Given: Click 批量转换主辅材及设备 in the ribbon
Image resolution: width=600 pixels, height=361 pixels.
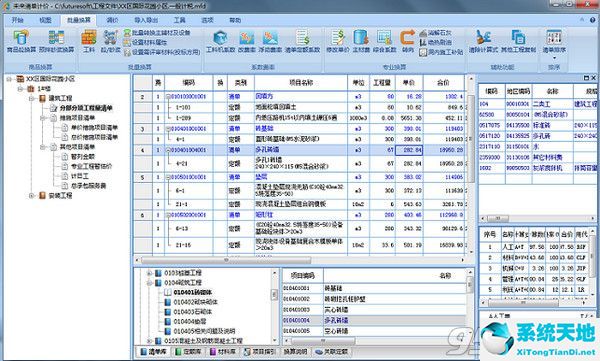Looking at the screenshot, I should [x=157, y=33].
